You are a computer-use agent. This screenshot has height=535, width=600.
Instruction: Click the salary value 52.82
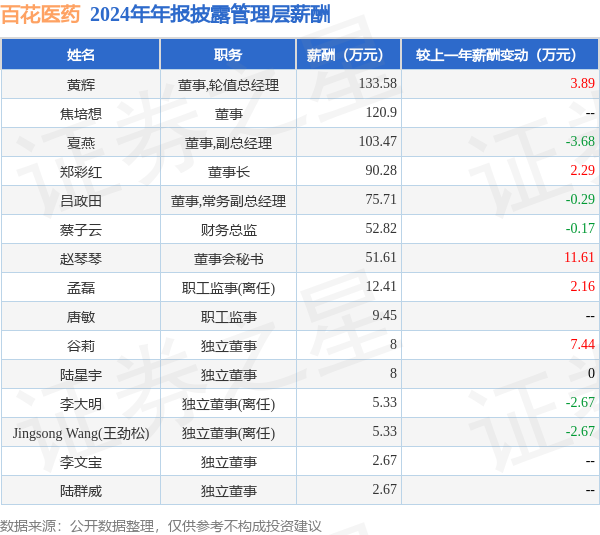[381, 228]
